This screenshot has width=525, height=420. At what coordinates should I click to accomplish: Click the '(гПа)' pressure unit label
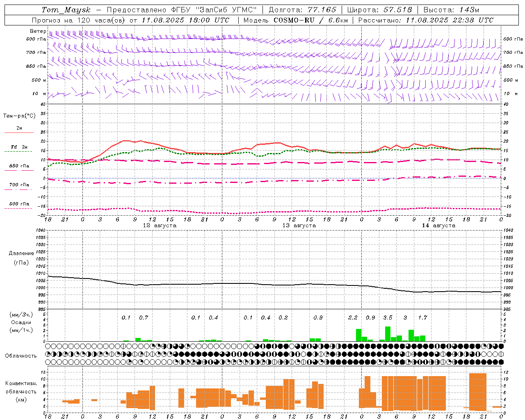21,262
